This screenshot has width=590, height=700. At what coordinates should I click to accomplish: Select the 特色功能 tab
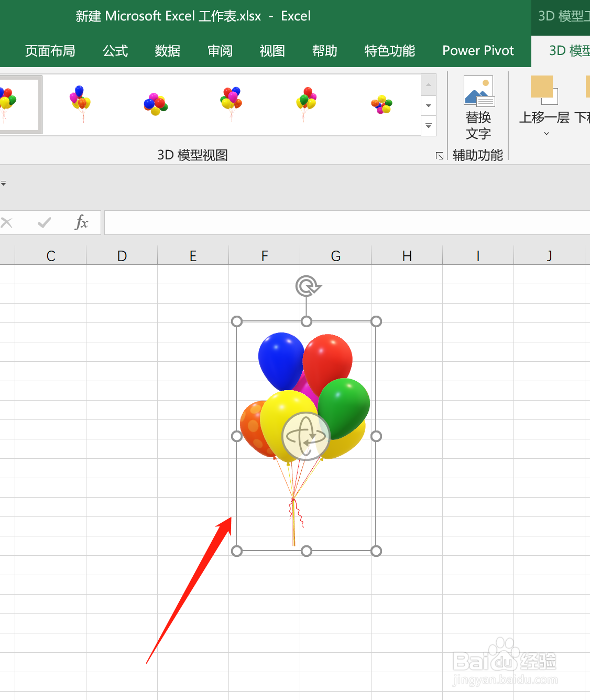point(390,51)
